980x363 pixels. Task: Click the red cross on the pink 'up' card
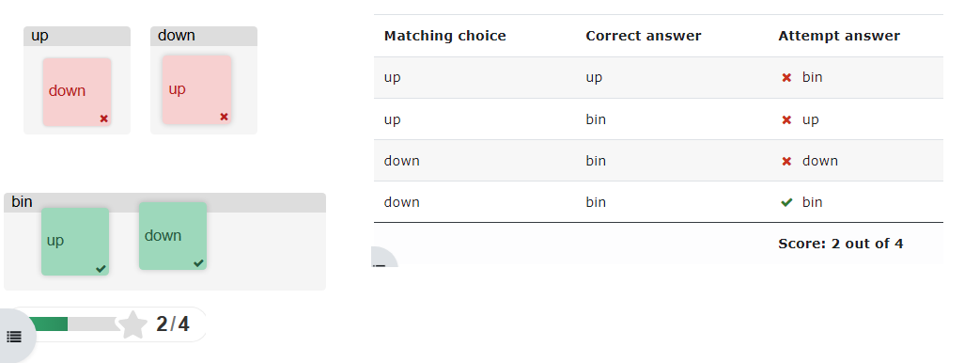224,117
